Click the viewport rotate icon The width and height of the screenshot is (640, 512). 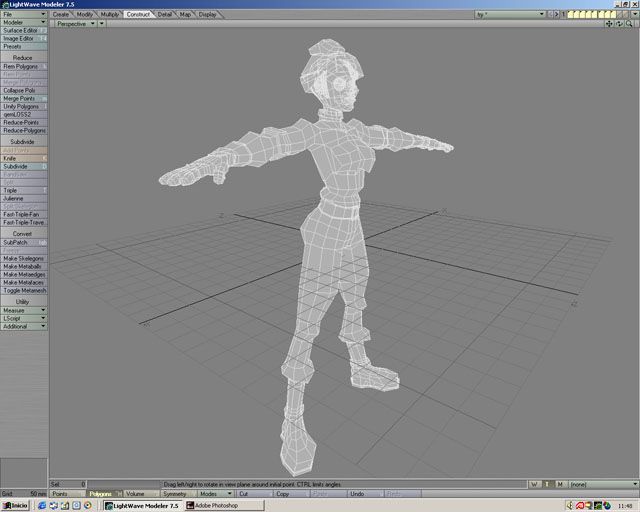[x=619, y=24]
